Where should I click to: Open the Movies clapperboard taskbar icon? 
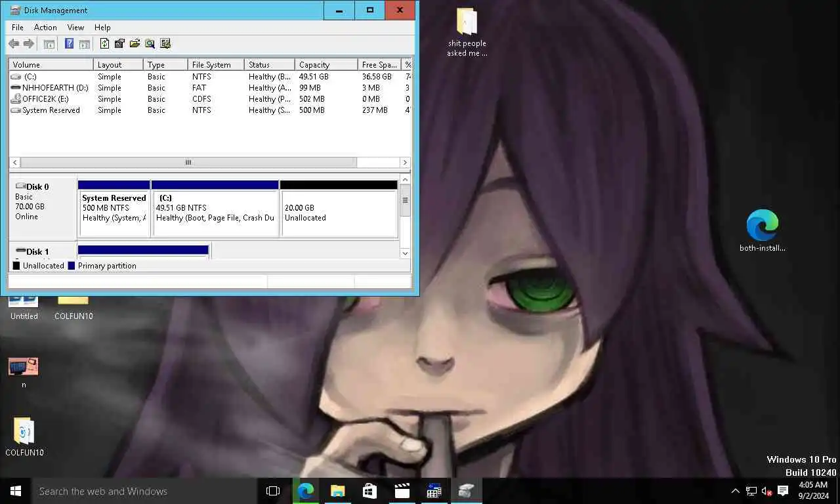click(x=402, y=491)
